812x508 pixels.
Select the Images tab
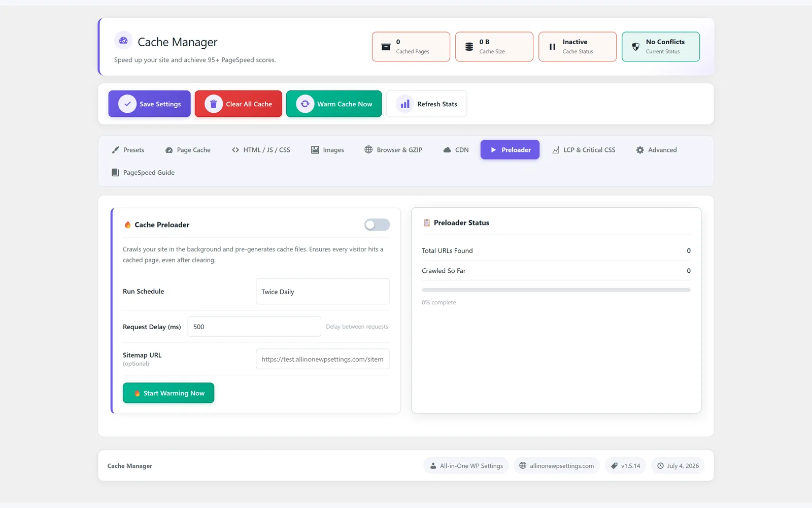[327, 150]
